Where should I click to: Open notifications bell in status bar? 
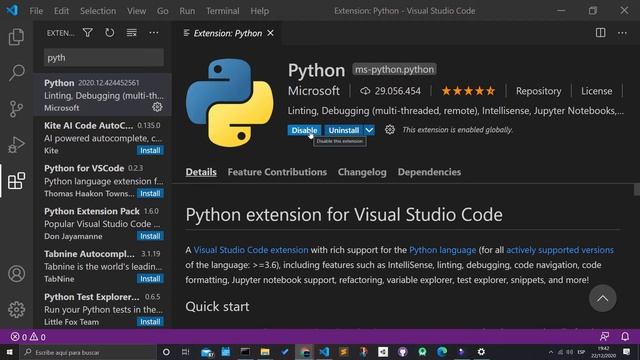[625, 336]
